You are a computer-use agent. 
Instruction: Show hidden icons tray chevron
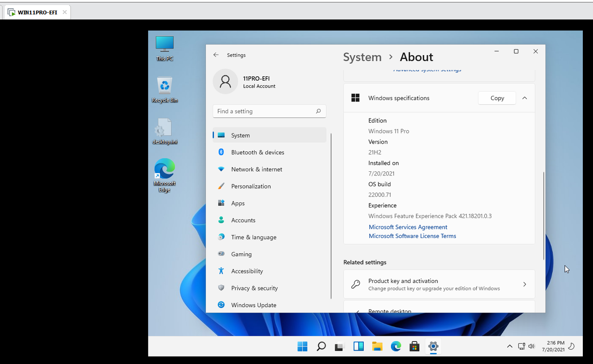(x=510, y=346)
